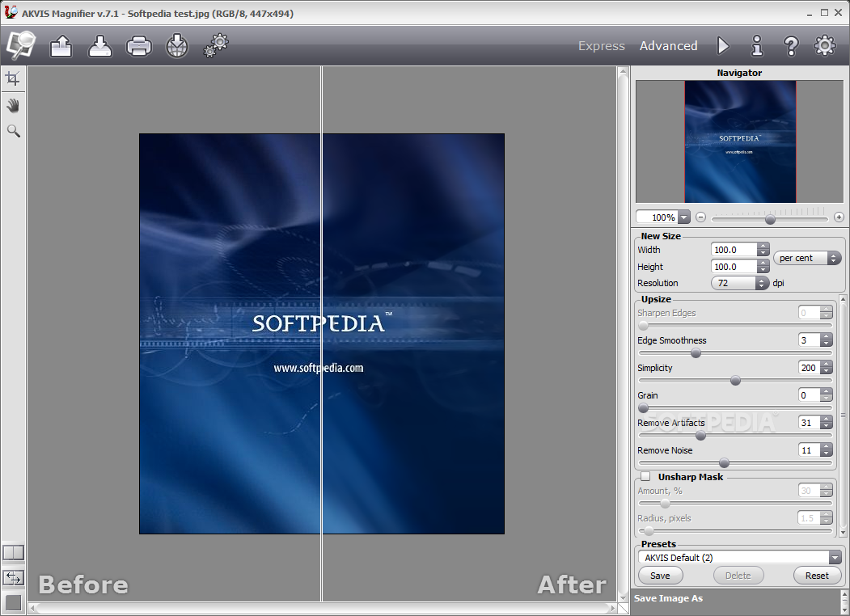Viewport: 850px width, 616px height.
Task: Save image with download arrow icon
Action: point(99,46)
